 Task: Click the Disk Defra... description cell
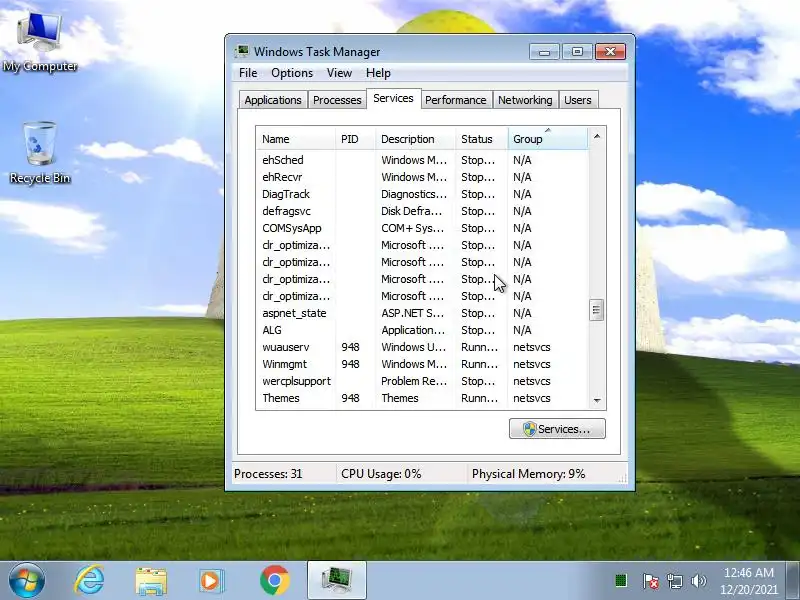point(412,211)
